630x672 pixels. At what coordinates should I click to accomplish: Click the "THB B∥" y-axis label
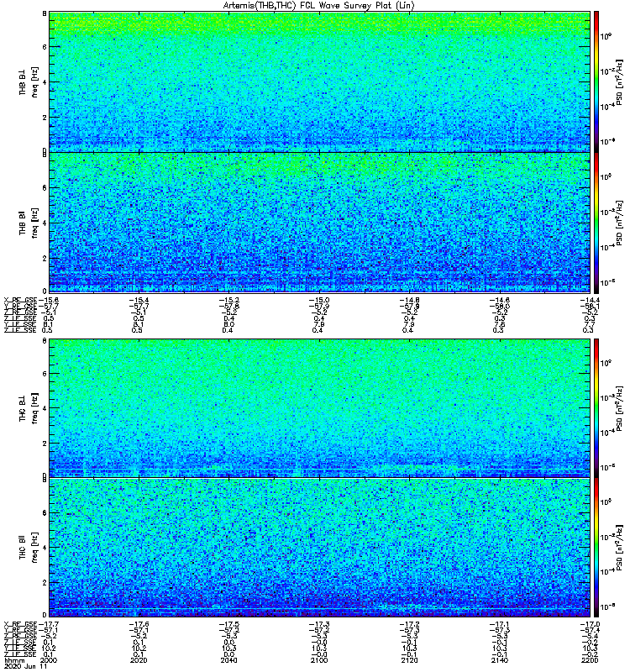(x=23, y=223)
